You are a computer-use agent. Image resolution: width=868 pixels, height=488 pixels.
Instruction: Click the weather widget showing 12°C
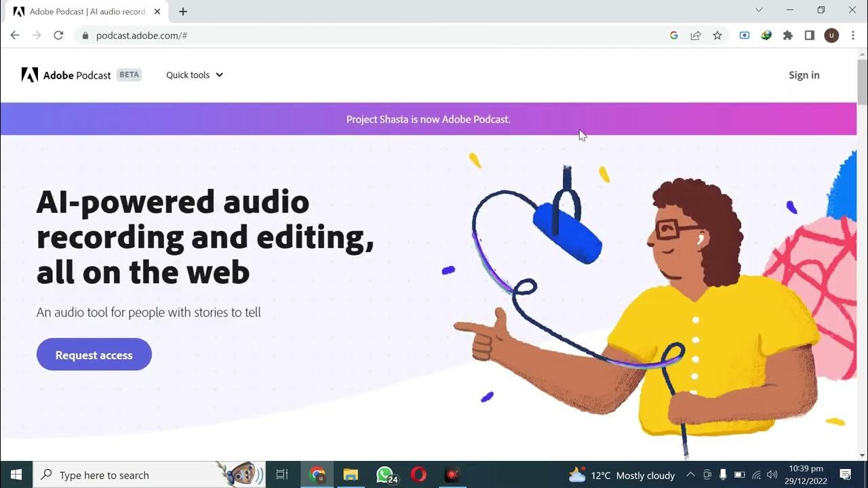[622, 475]
